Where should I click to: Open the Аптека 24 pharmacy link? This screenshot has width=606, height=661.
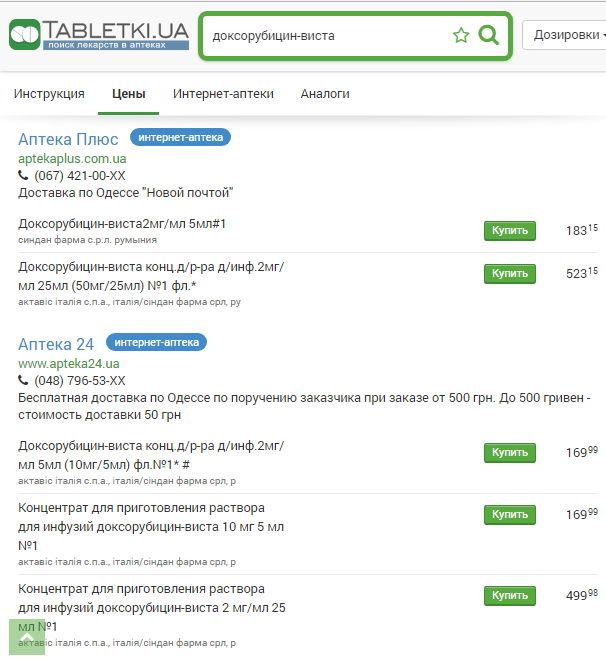pyautogui.click(x=56, y=344)
